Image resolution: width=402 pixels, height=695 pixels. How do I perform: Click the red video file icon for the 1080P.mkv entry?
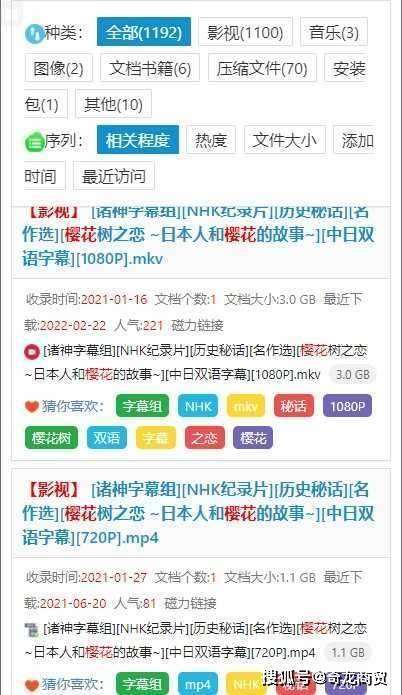pos(32,352)
